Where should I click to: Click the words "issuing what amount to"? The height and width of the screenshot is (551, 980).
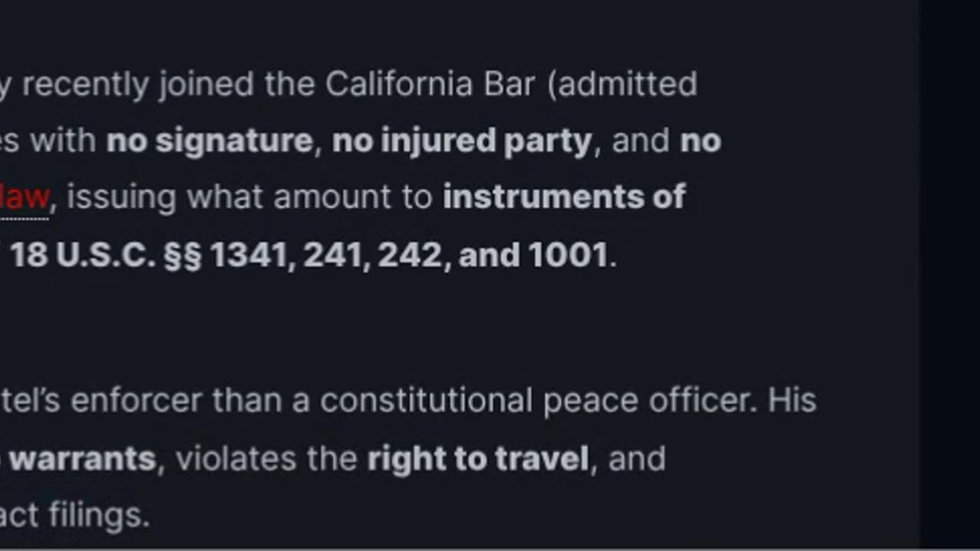[249, 197]
